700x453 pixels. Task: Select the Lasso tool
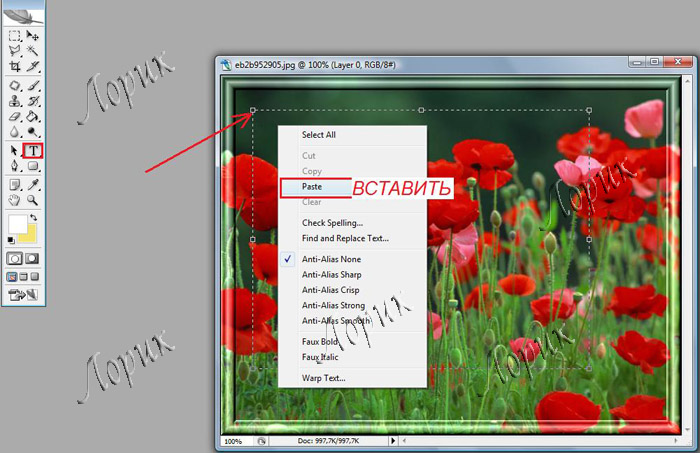click(x=14, y=51)
